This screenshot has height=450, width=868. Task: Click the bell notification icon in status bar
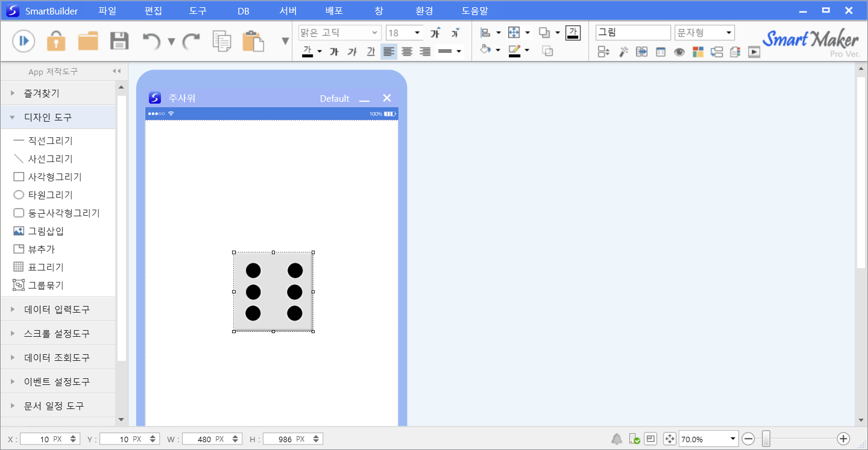click(x=617, y=439)
